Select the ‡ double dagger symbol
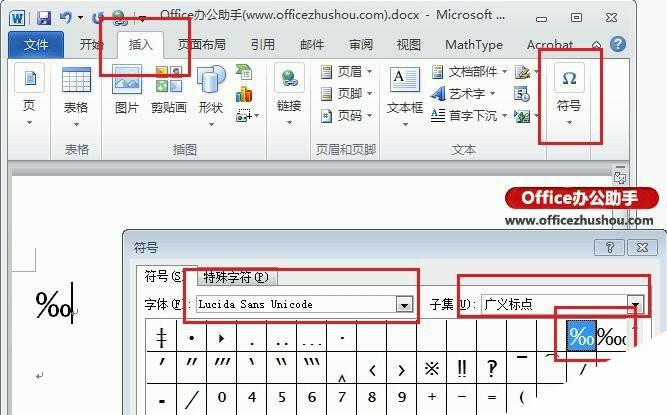 (x=162, y=336)
